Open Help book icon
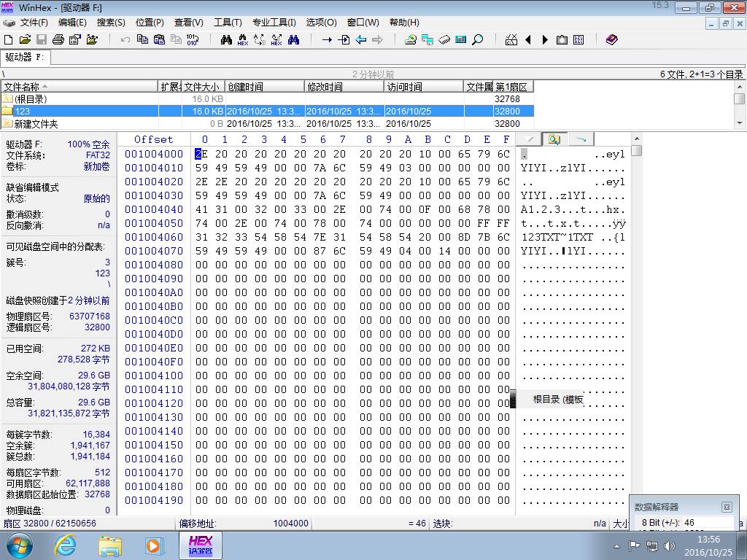The image size is (747, 560). point(612,39)
